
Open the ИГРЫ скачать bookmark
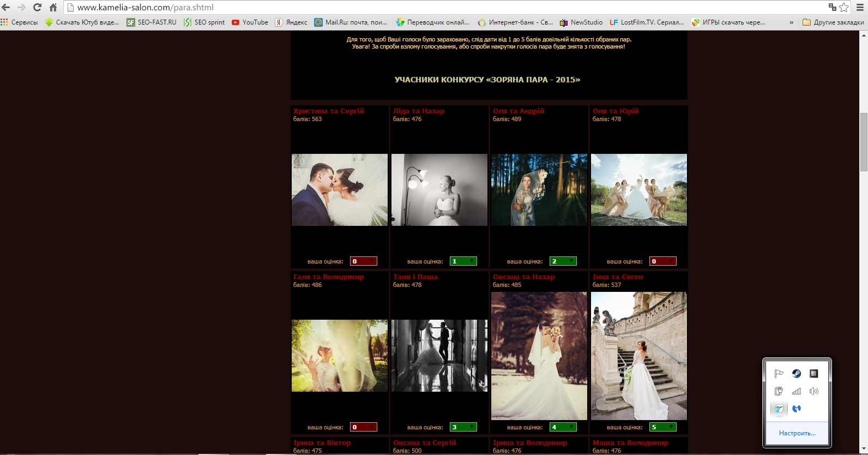(728, 22)
